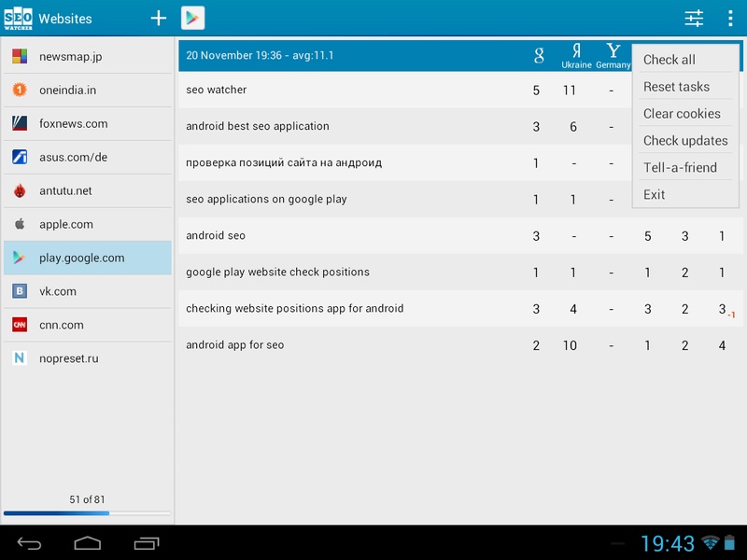Tap the battery status icon
The width and height of the screenshot is (747, 560).
729,542
